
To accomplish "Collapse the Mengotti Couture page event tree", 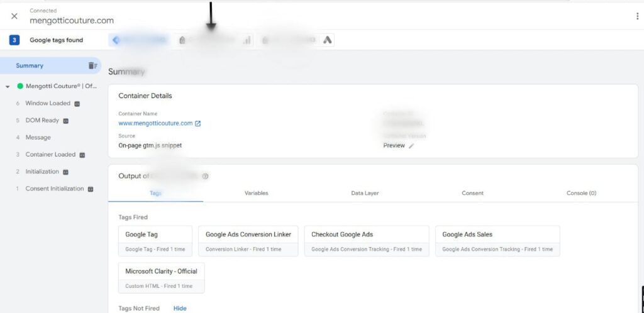I will (8, 87).
